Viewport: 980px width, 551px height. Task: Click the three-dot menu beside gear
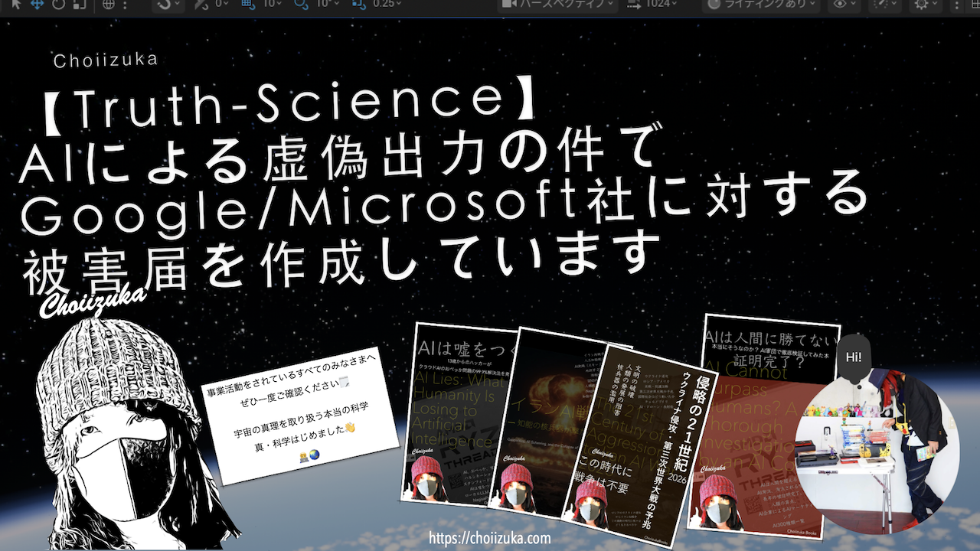(x=956, y=5)
